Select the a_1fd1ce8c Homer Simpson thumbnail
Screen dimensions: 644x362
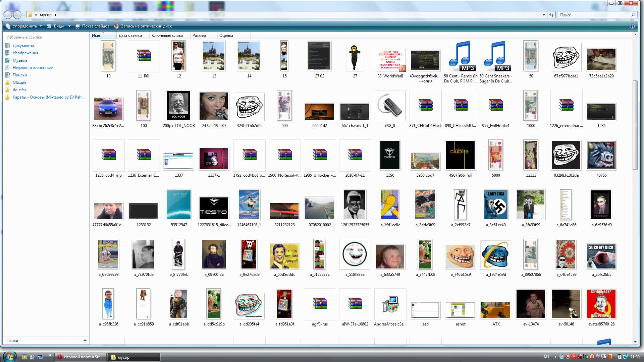[x=390, y=205]
